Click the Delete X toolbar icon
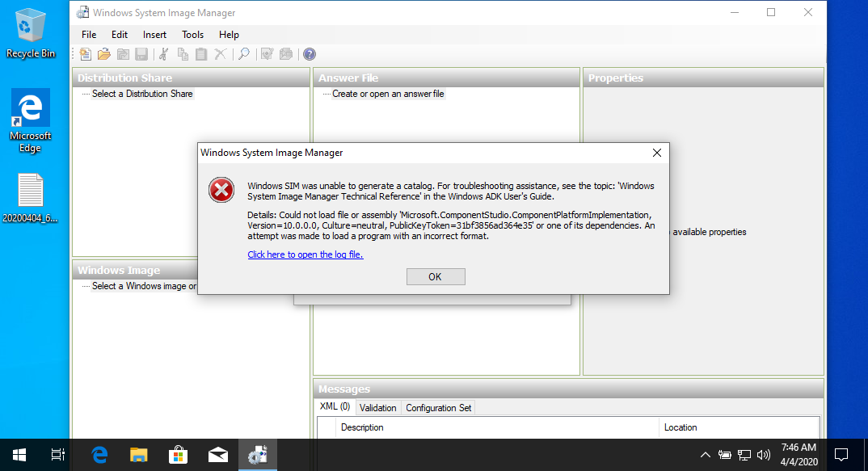 click(221, 54)
